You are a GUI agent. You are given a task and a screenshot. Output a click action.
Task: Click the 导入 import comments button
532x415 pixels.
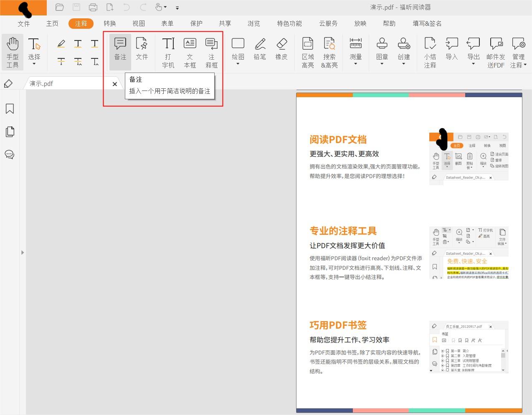451,49
